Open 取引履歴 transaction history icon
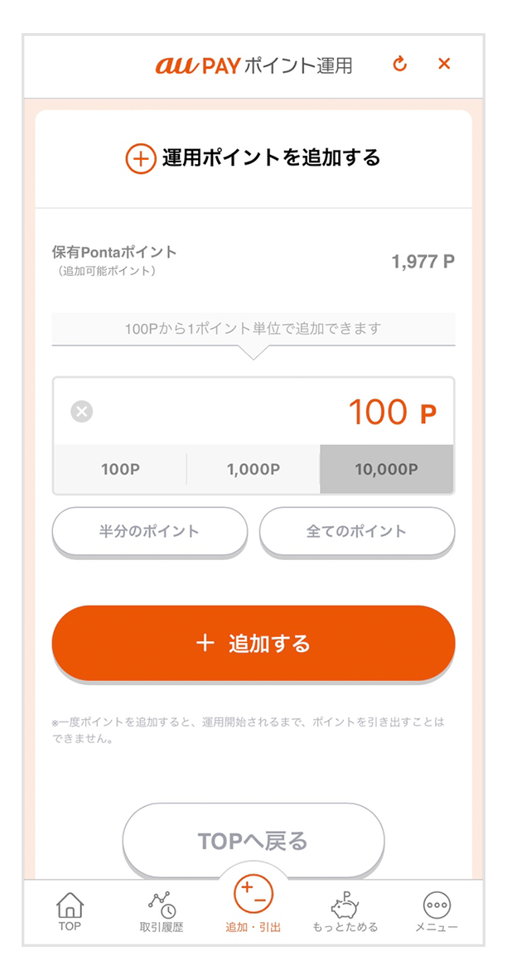507x980 pixels. [x=162, y=905]
